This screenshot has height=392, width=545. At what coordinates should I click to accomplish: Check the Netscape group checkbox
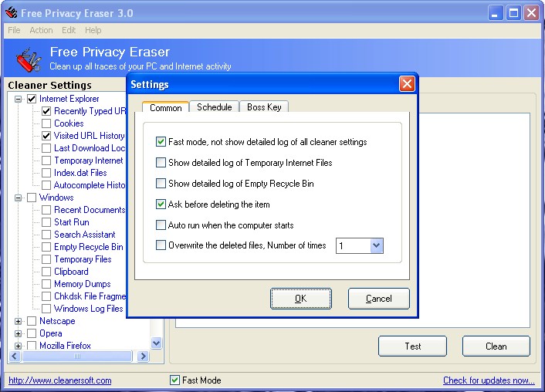32,321
